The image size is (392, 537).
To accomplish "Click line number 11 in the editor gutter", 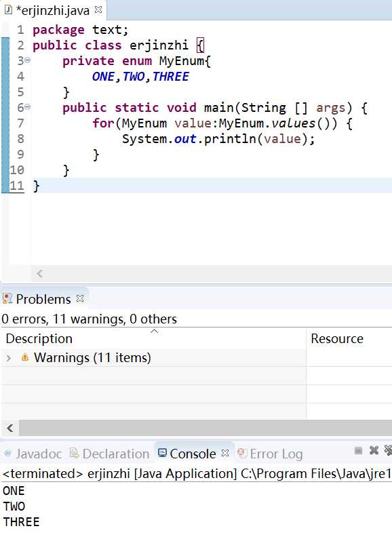I will 17,186.
